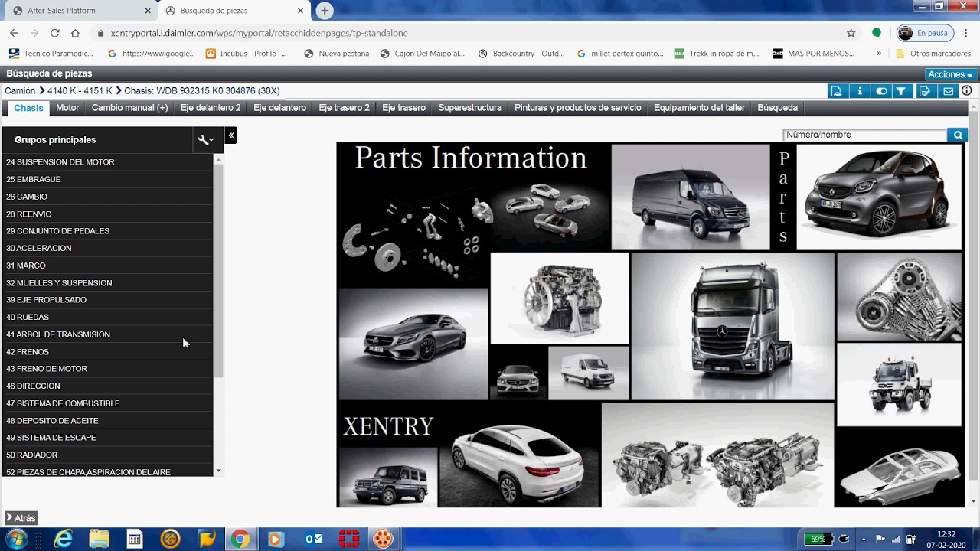Click the group list scrollbar thumb
This screenshot has height=551, width=980.
pos(218,270)
